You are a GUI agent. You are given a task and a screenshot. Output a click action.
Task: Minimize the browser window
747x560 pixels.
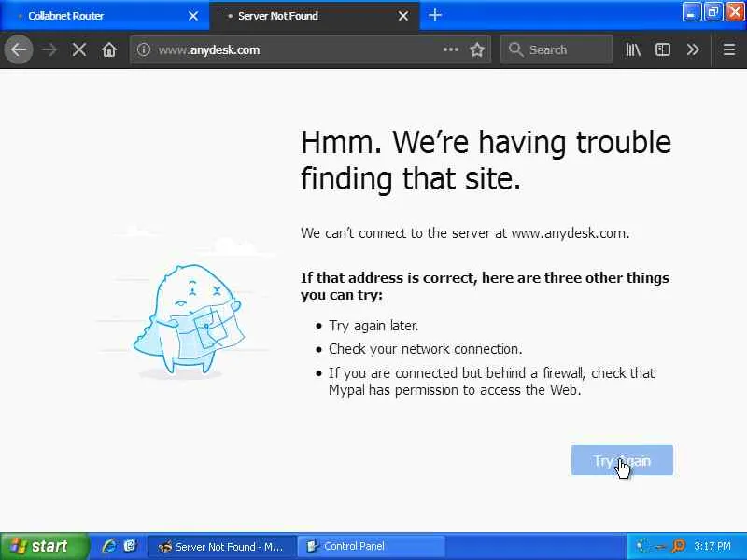click(x=691, y=12)
